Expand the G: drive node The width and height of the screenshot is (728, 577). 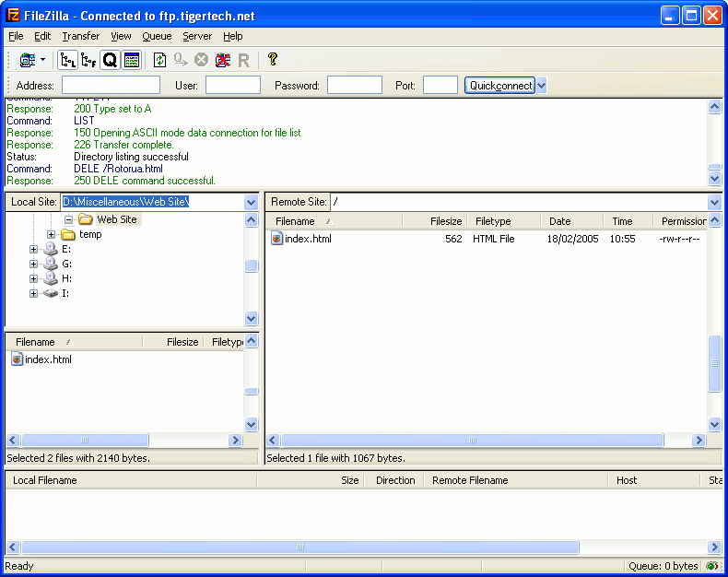(33, 264)
